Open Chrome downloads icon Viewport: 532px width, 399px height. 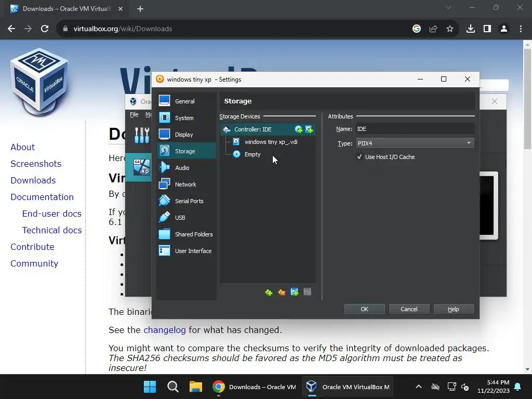[x=471, y=29]
